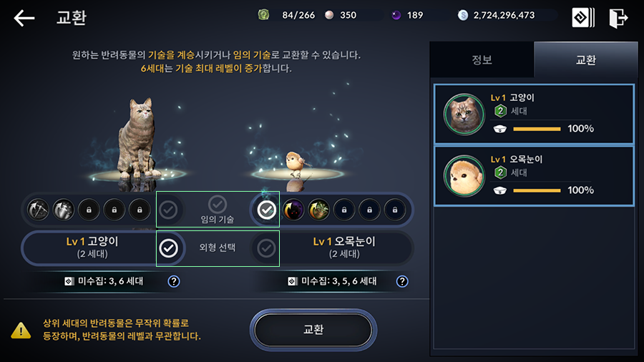
Task: Switch to the 교환 tab
Action: point(585,59)
